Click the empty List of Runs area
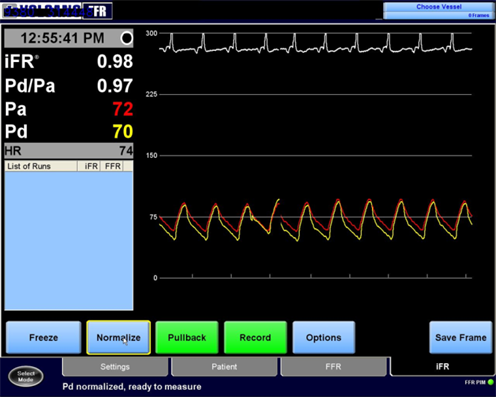The width and height of the screenshot is (496, 397). pos(69,241)
